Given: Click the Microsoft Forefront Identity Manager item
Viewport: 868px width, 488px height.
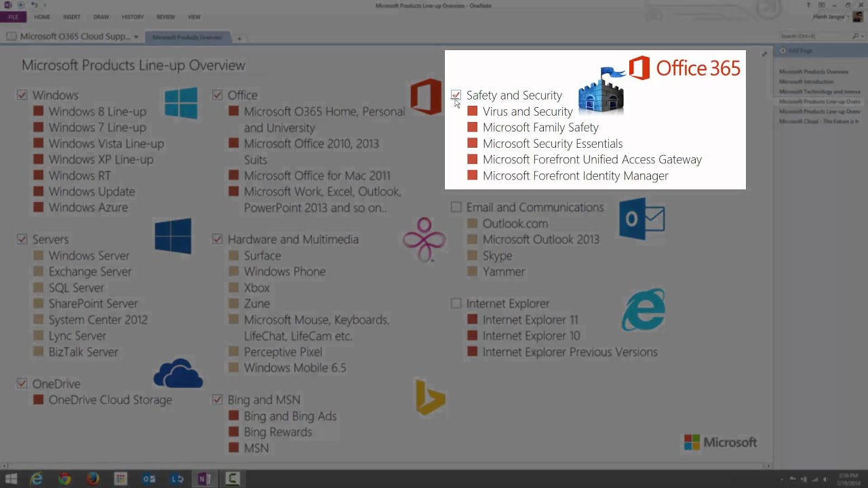Looking at the screenshot, I should coord(576,176).
